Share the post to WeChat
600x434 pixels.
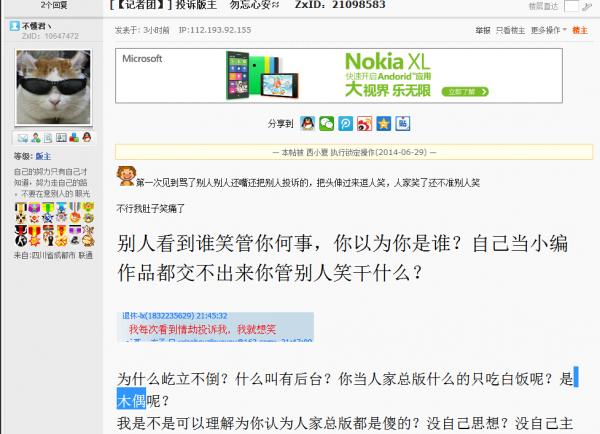[326, 124]
